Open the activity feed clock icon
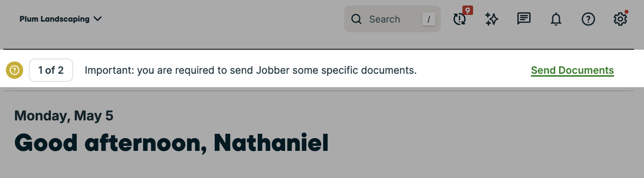 (459, 19)
